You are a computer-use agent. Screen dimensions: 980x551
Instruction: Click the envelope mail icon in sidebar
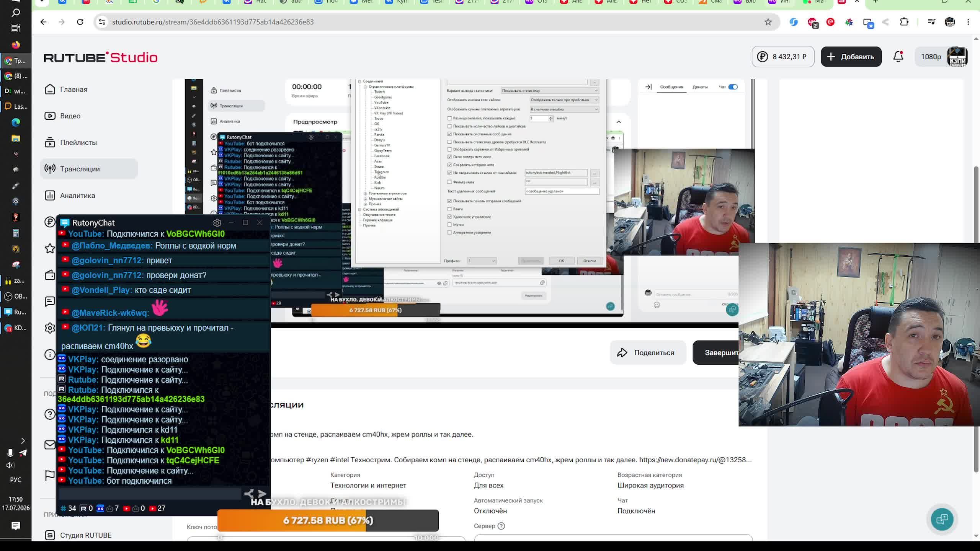pyautogui.click(x=50, y=445)
